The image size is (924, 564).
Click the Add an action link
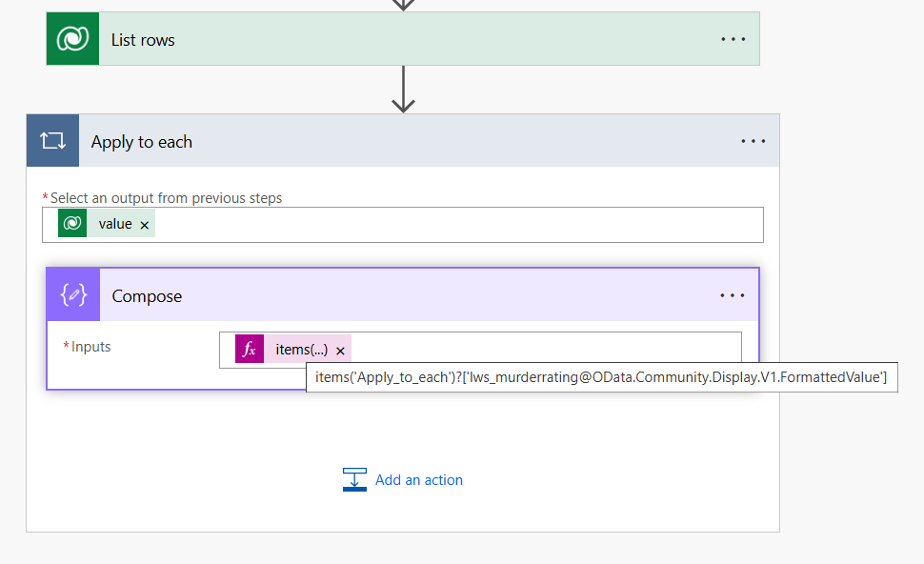point(418,480)
